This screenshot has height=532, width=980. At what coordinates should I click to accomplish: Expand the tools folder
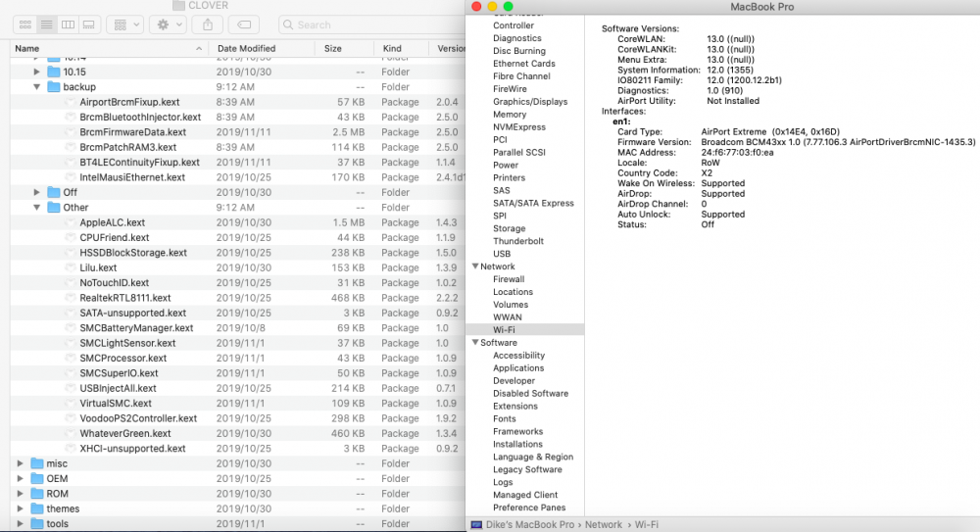pos(20,523)
